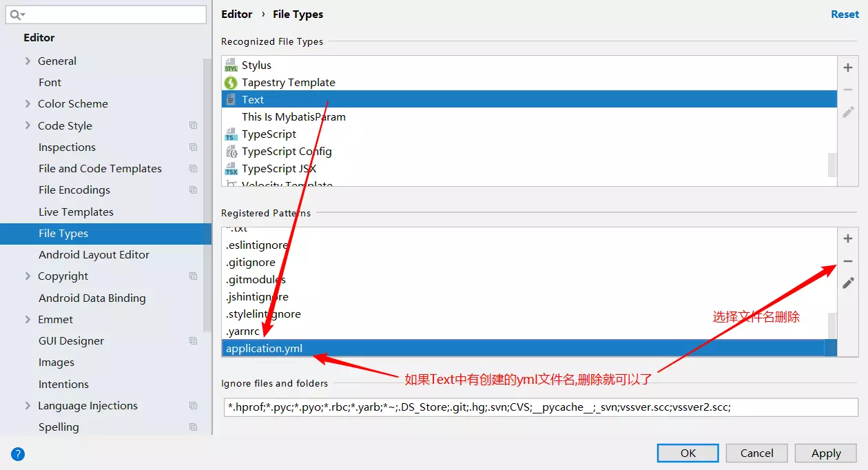Expand the Color Scheme node
Viewport: 868px width, 470px height.
28,103
